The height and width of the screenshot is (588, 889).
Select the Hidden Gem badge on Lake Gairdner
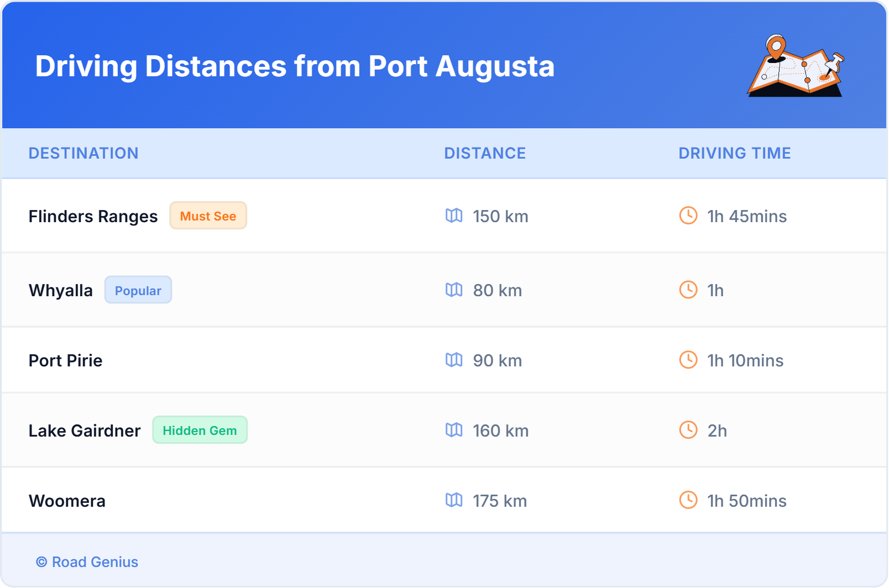200,431
